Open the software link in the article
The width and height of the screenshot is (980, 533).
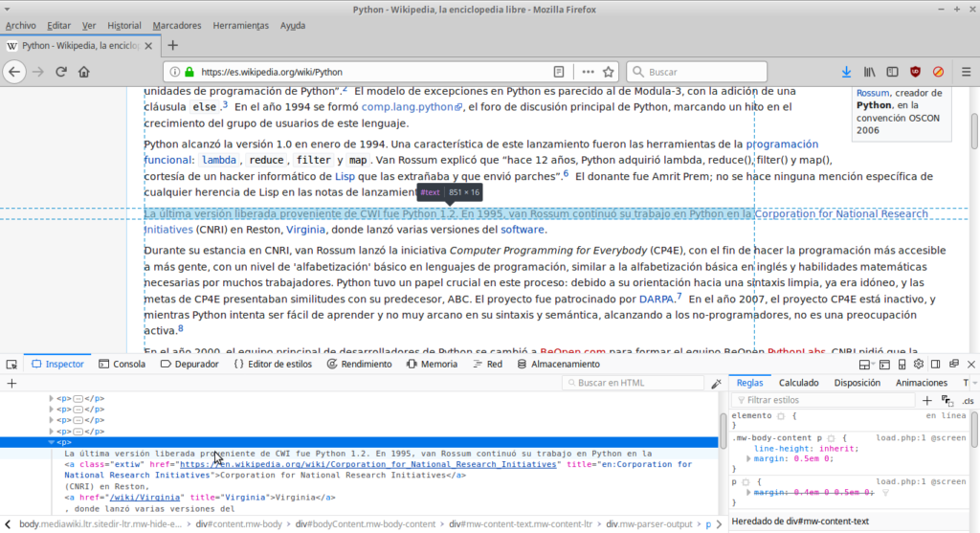tap(522, 230)
